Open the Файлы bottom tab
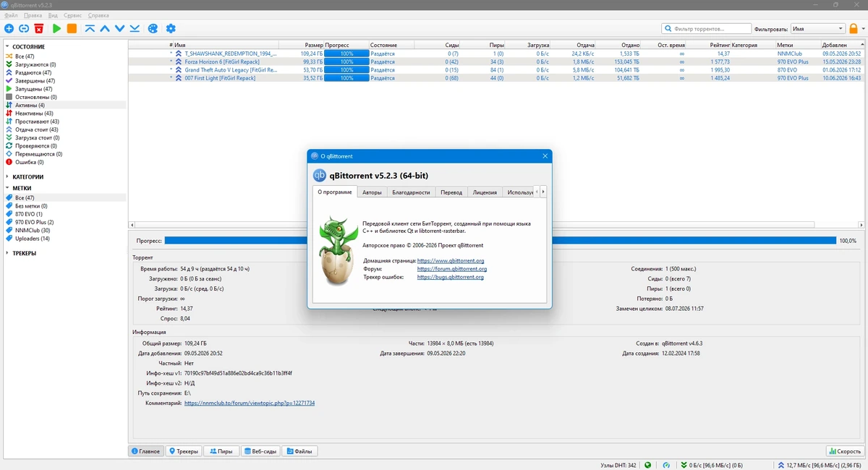This screenshot has width=868, height=470. point(299,451)
